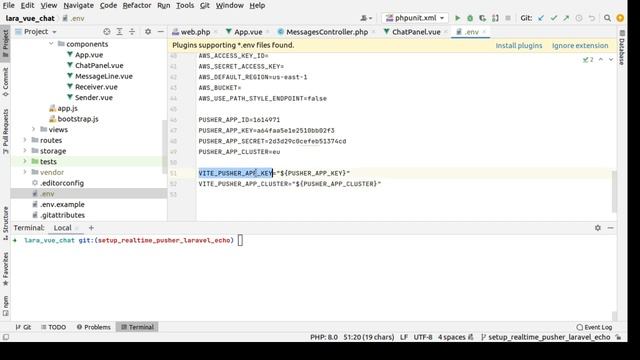Open the Problems tool window button
This screenshot has height=360, width=640.
coord(93,327)
